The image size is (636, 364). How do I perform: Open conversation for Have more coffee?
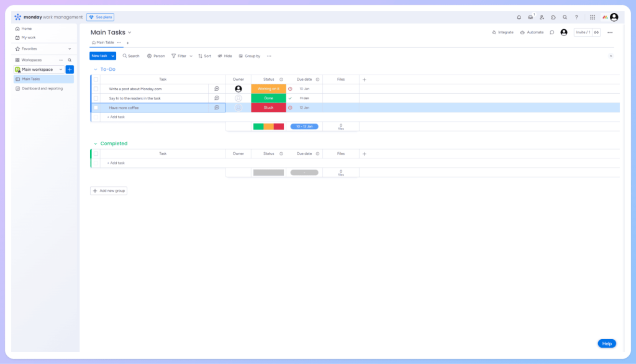(217, 107)
